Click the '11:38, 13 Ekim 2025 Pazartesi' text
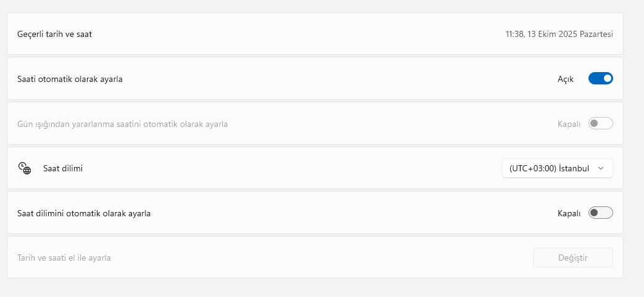Viewport: 644px width, 297px height. click(559, 34)
